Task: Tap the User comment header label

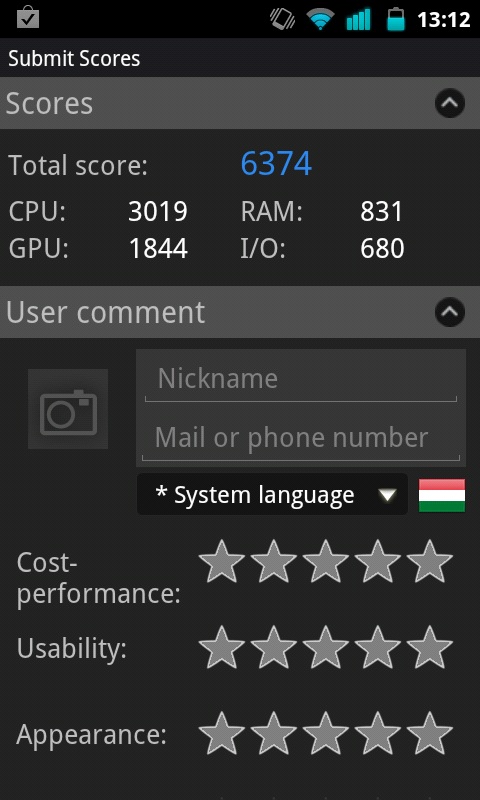Action: tap(106, 312)
